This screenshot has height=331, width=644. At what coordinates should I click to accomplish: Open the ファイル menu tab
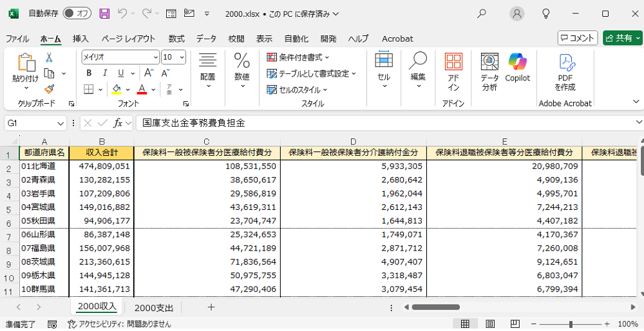[x=17, y=39]
